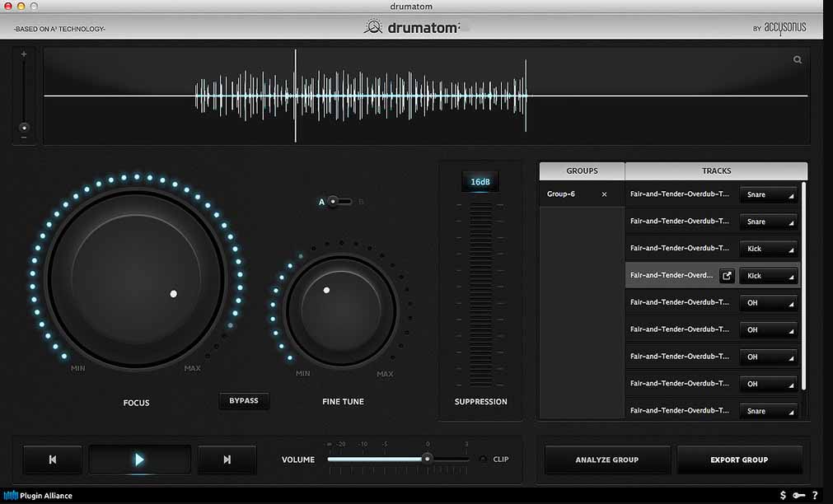Open the second track's Snare dropdown
The image size is (833, 504).
(x=768, y=222)
